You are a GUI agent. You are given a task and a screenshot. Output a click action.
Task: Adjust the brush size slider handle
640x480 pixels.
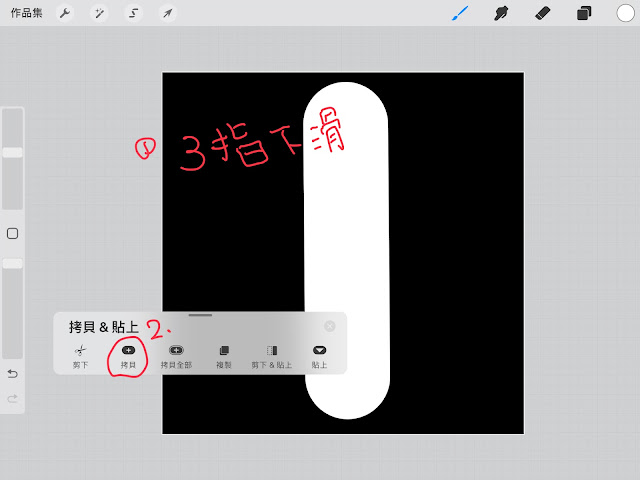(x=13, y=153)
